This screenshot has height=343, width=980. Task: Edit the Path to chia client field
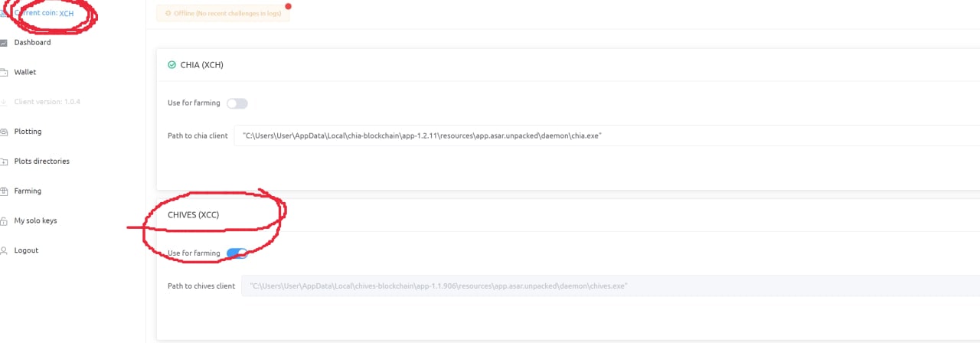(607, 136)
